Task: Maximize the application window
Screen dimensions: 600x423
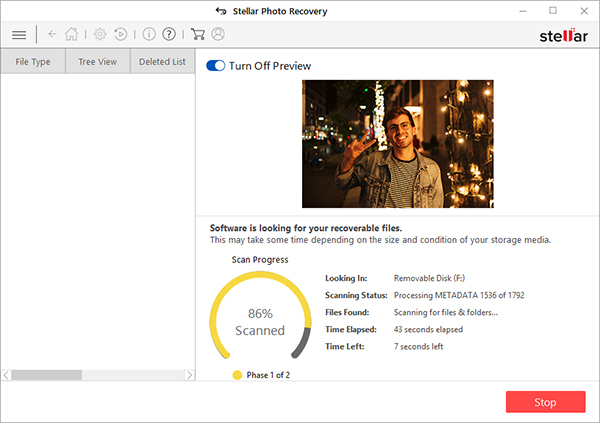Action: (x=553, y=11)
